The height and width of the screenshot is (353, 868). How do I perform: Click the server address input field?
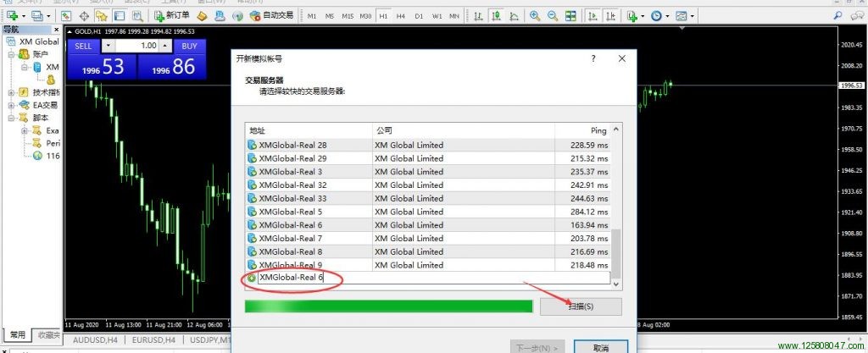434,278
